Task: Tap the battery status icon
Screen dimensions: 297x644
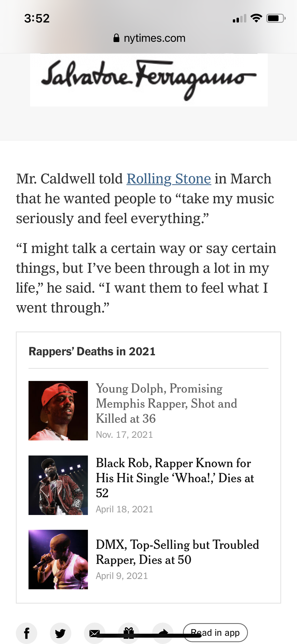Action: tap(276, 18)
